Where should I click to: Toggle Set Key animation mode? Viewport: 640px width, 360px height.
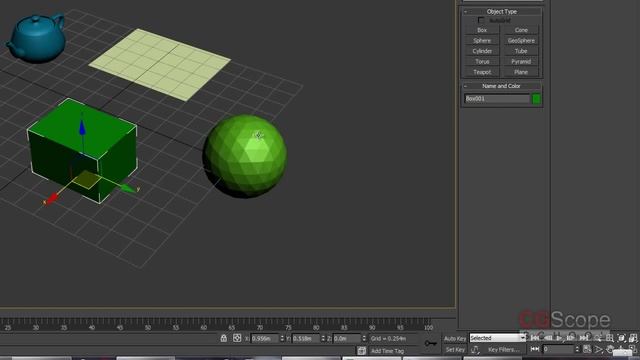pos(455,349)
